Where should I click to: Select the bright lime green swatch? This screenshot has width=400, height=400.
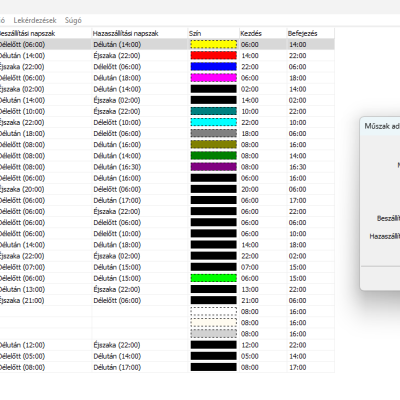pyautogui.click(x=214, y=278)
